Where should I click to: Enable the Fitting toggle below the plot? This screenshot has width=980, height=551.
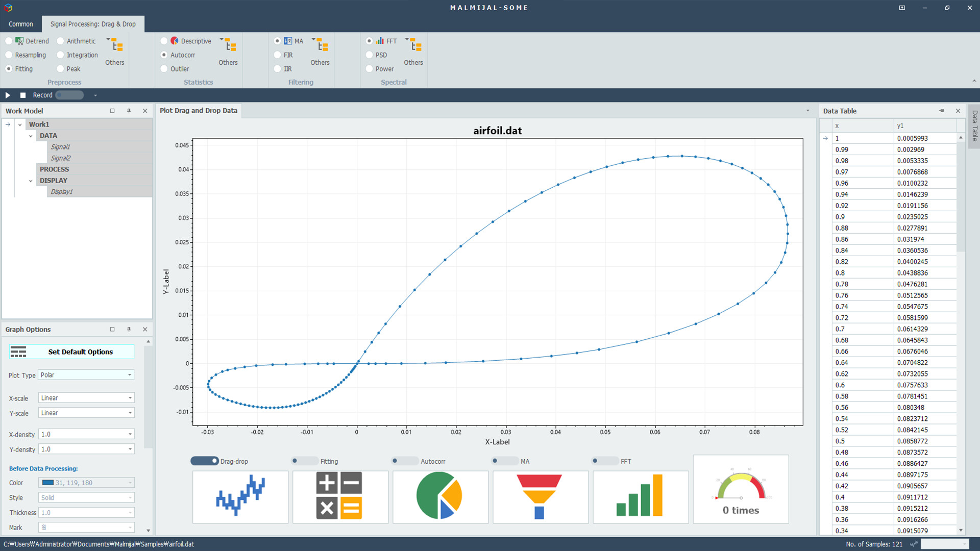(x=305, y=461)
